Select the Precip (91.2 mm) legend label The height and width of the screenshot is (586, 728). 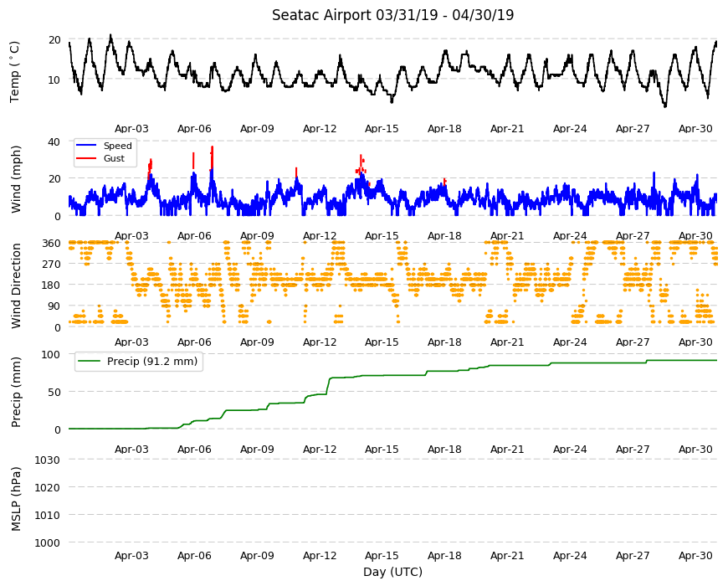click(x=152, y=362)
